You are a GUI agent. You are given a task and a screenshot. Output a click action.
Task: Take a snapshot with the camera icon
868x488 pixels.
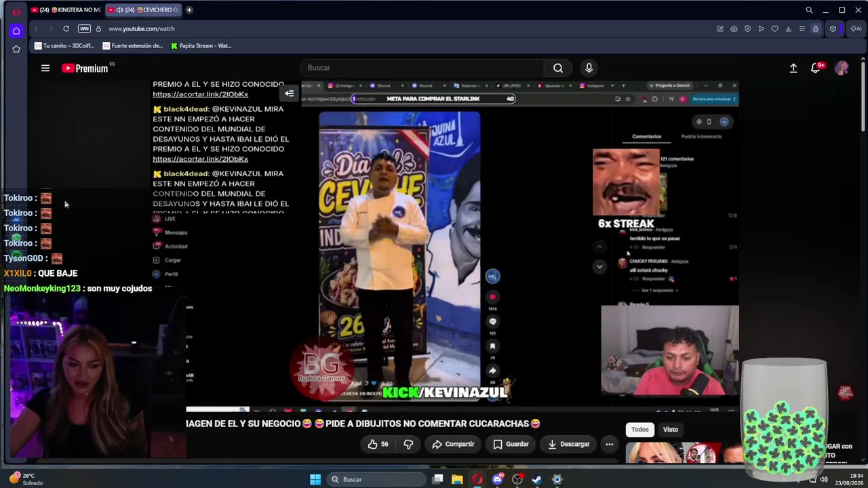(734, 28)
